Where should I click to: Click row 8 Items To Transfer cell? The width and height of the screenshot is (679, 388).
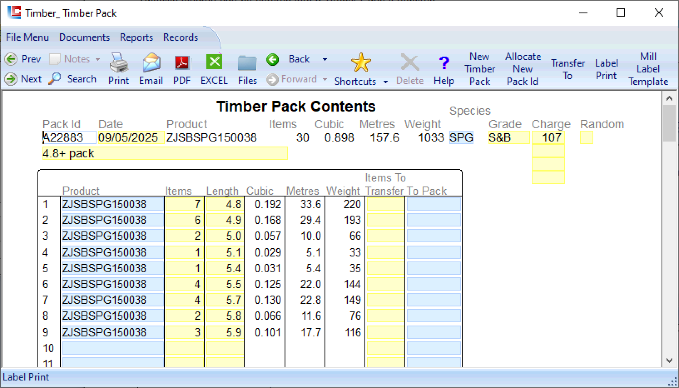[385, 316]
